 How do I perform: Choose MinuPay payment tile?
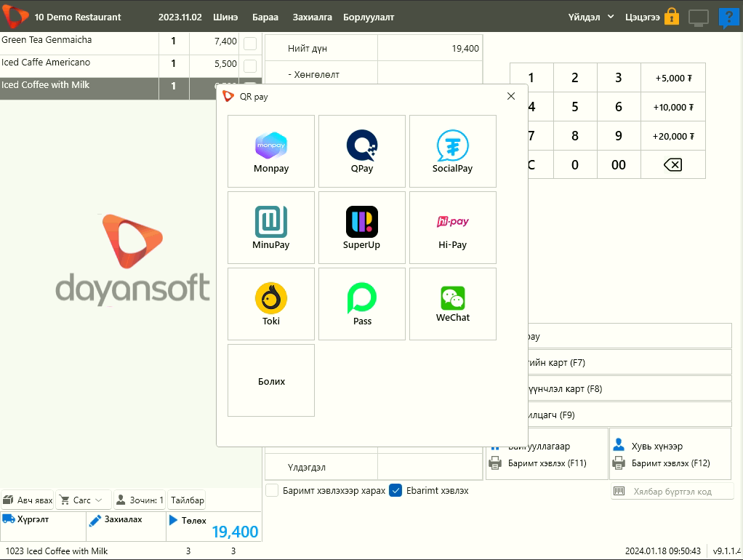coord(271,228)
